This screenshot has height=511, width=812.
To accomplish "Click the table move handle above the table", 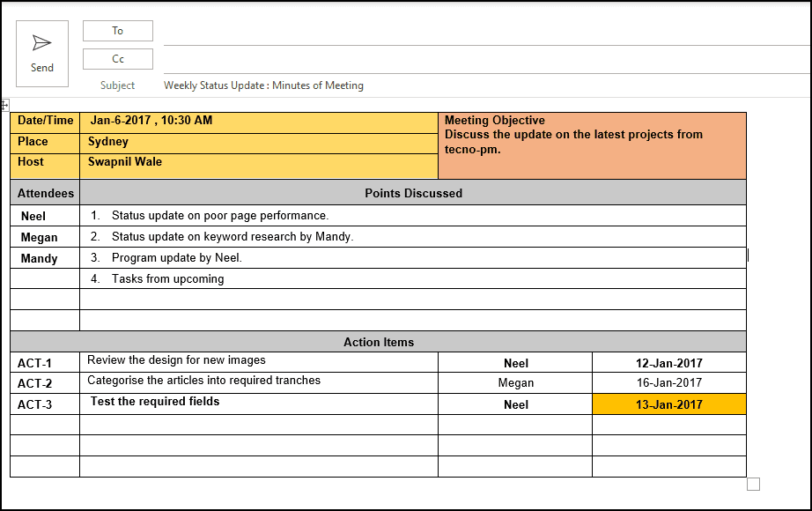I will tap(7, 105).
